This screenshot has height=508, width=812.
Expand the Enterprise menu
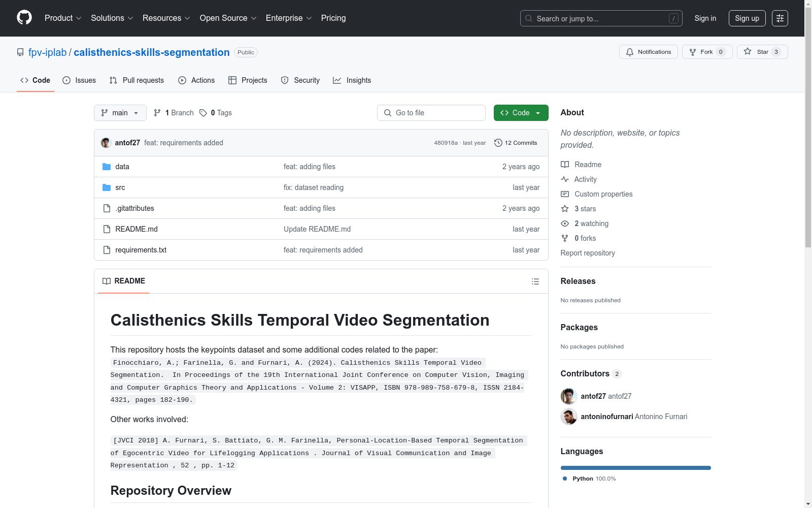[289, 18]
